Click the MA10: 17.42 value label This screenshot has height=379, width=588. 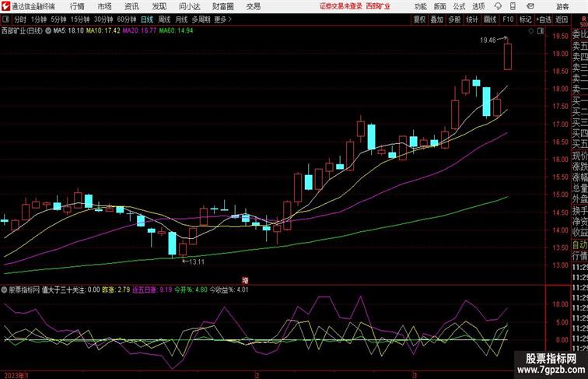tap(103, 31)
